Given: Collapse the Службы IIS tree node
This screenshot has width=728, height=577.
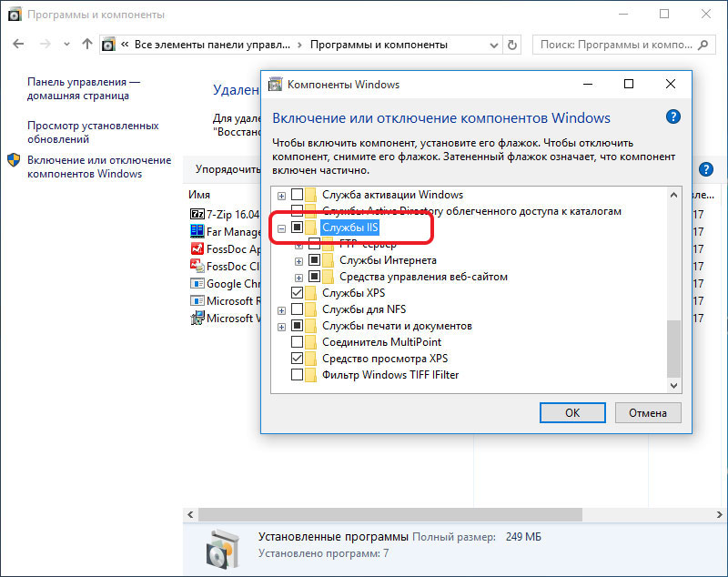Looking at the screenshot, I should [281, 228].
